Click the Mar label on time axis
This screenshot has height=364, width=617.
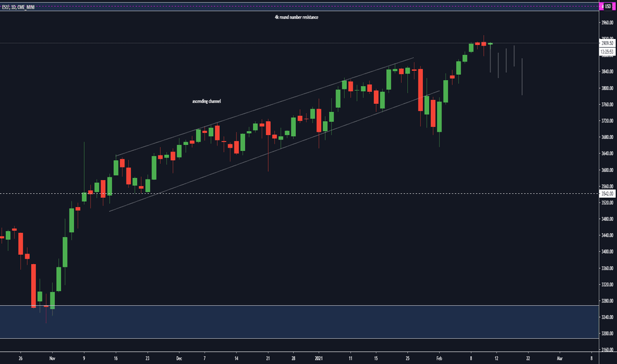(x=559, y=359)
